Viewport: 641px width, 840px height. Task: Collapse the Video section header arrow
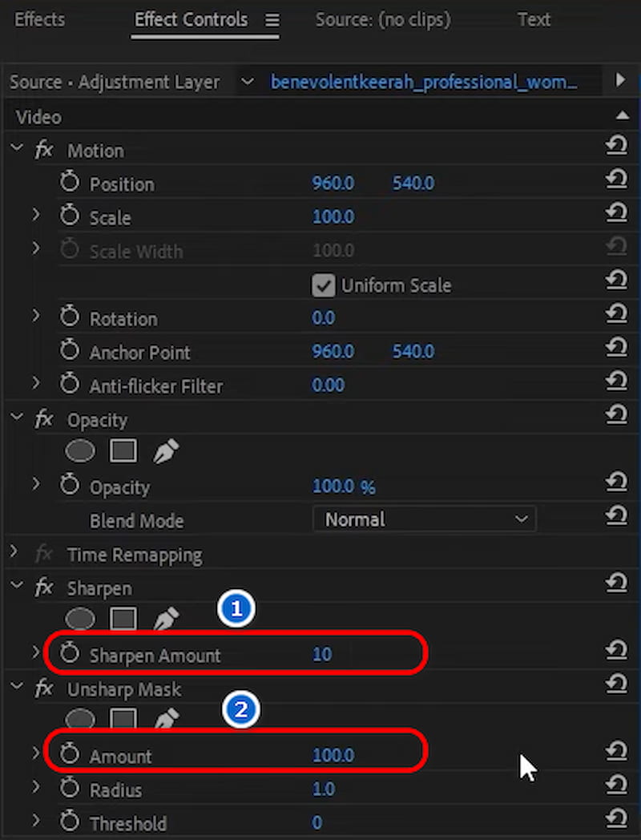(x=624, y=116)
